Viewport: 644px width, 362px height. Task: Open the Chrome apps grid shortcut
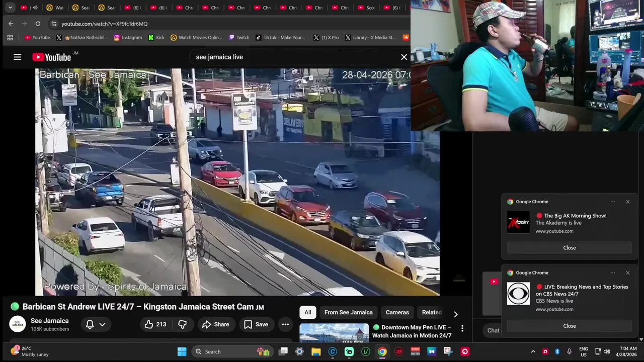10,37
